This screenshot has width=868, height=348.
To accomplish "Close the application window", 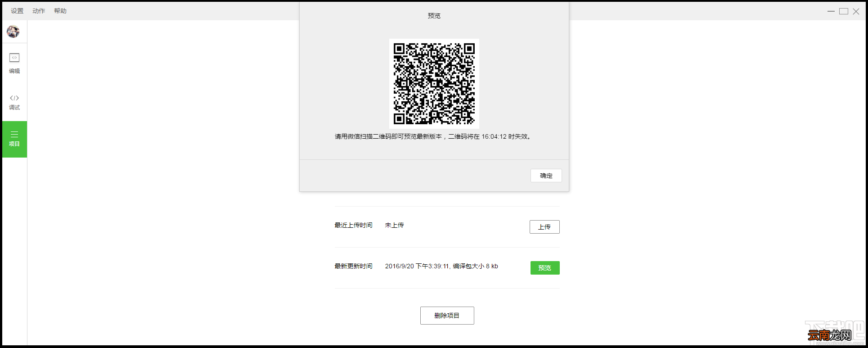I will [856, 11].
